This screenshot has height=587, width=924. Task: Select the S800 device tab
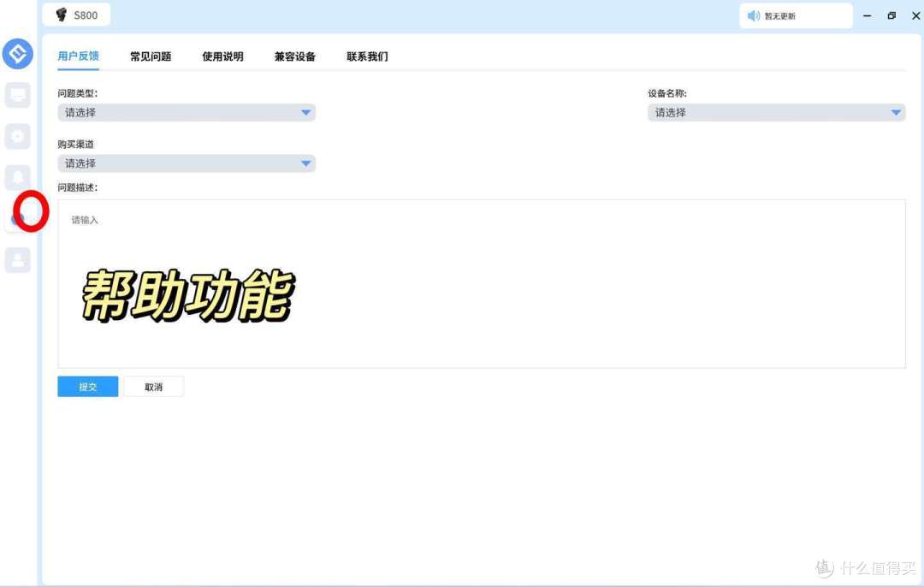(77, 15)
